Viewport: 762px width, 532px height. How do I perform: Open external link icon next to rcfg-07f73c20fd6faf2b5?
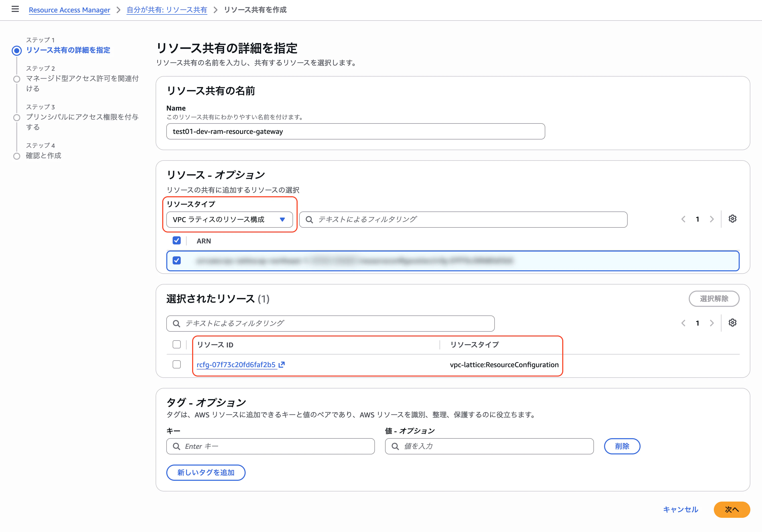(282, 365)
